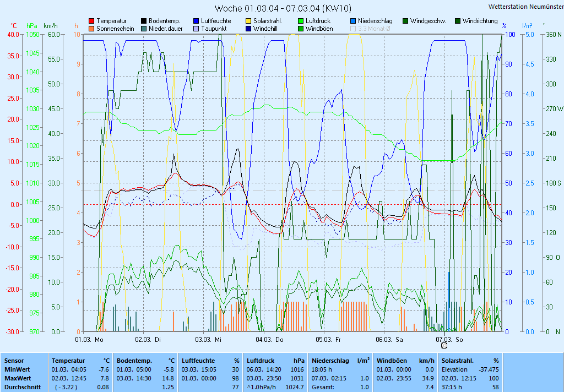Click the Windrichtung legend swatch
Image resolution: width=564 pixels, height=392 pixels.
click(458, 21)
